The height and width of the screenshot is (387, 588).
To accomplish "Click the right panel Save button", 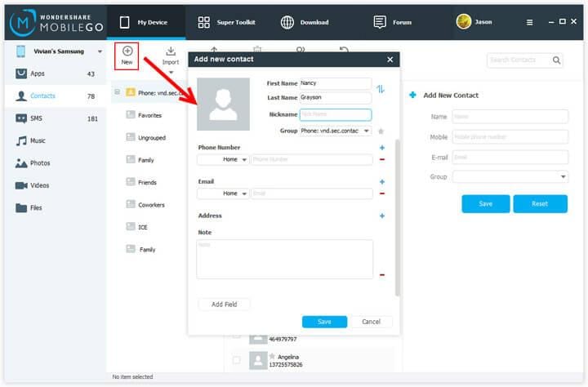I will 486,204.
